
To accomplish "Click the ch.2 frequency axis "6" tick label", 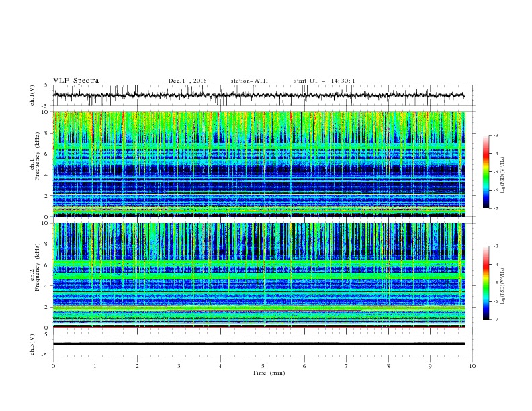I will [48, 265].
